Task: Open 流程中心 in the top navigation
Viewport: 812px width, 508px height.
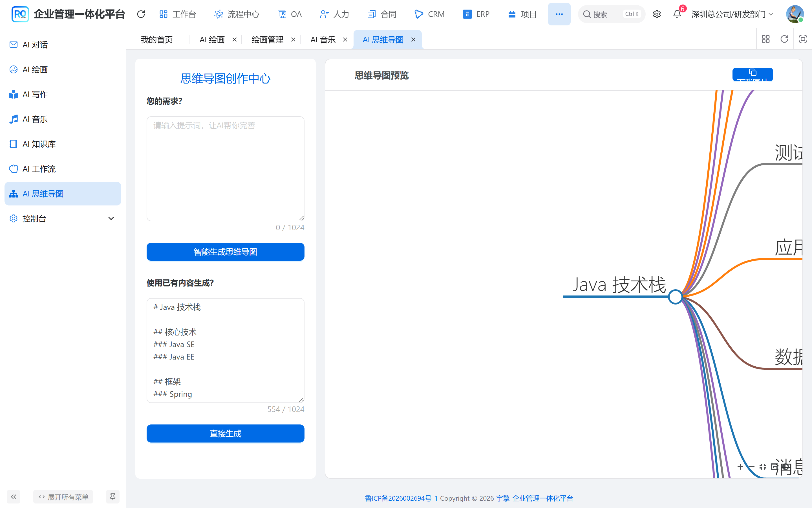Action: [237, 14]
